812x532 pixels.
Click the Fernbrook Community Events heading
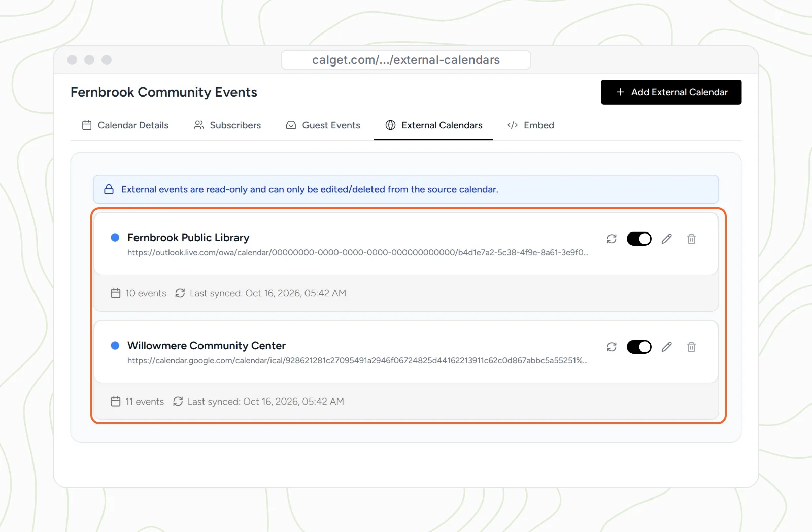point(164,92)
